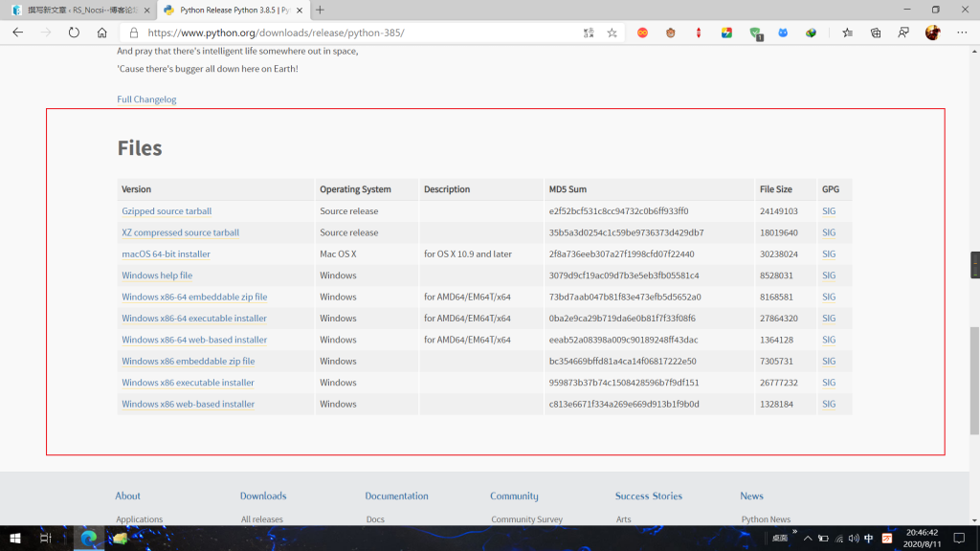Download Windows x86 web-based installer
The height and width of the screenshot is (551, 980).
click(189, 405)
